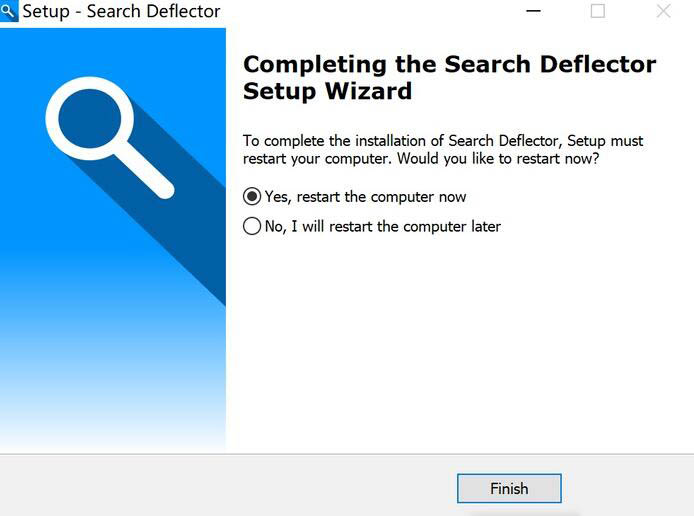Screen dimensions: 694x516
Task: Click the gray footer area left of Finish
Action: click(x=220, y=488)
